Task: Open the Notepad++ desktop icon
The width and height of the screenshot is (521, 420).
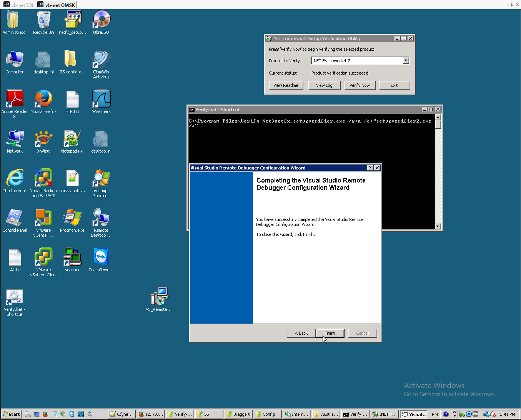Action: [x=72, y=141]
